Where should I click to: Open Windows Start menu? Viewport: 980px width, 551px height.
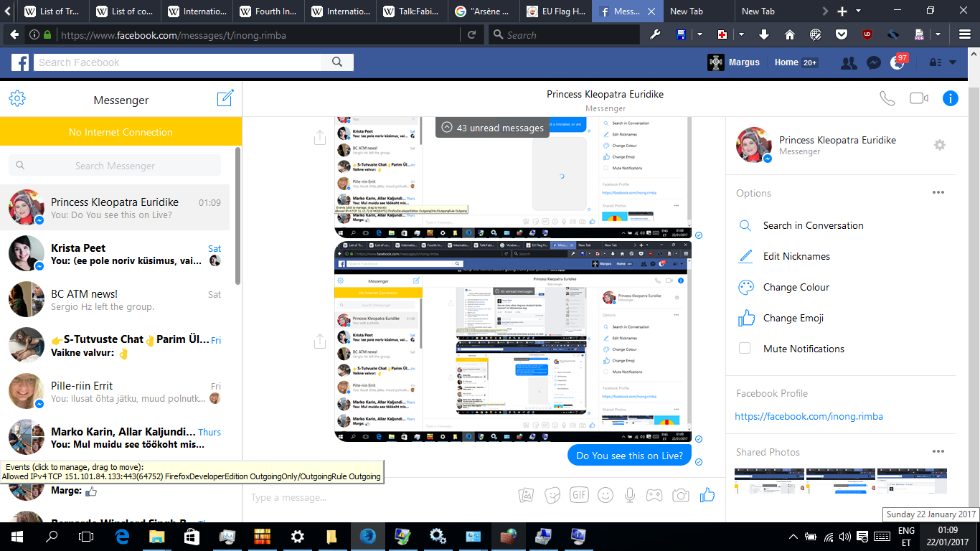(x=17, y=536)
